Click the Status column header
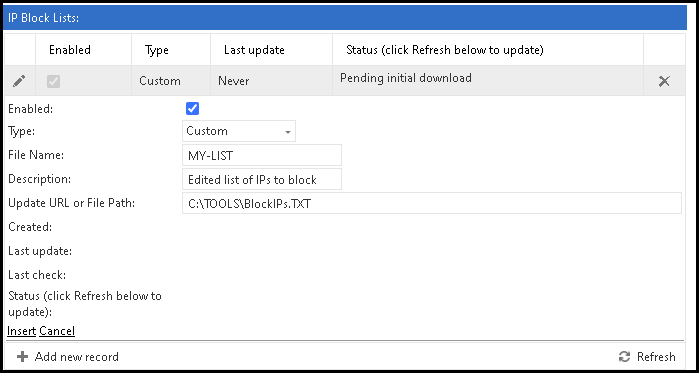 444,50
